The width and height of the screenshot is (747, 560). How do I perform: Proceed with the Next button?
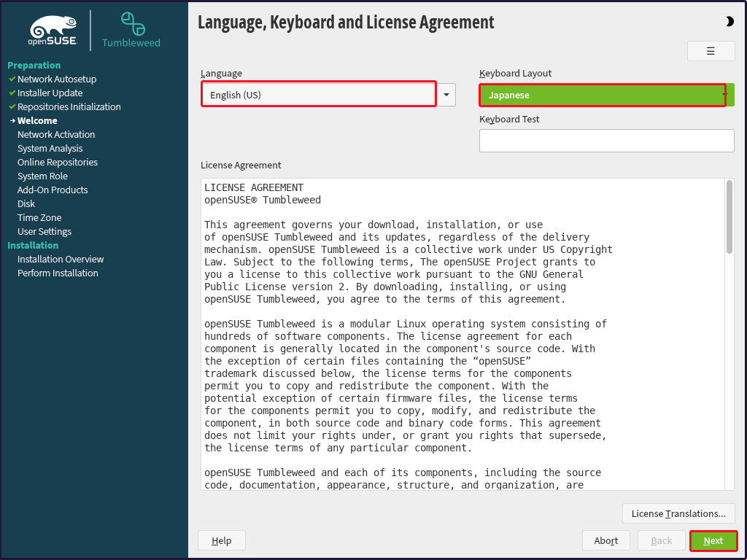[713, 540]
